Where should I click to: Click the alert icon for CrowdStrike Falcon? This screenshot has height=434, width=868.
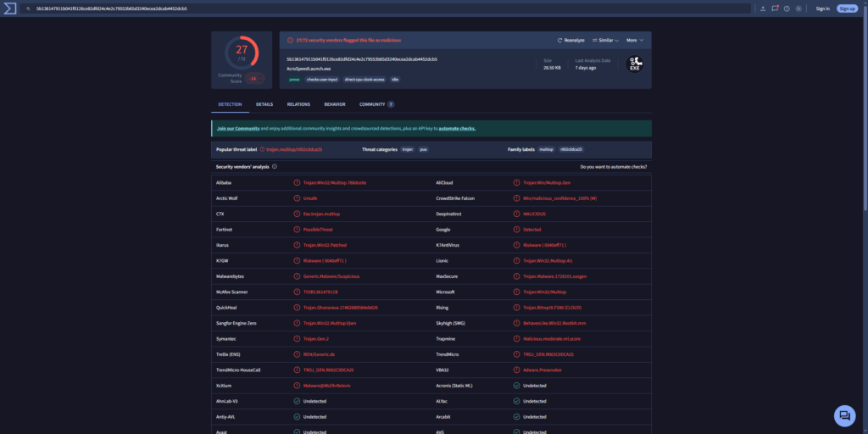(x=516, y=198)
